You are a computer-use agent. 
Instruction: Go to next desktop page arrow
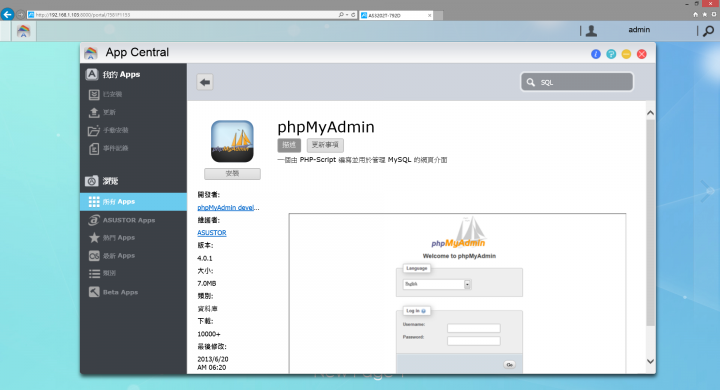point(708,191)
